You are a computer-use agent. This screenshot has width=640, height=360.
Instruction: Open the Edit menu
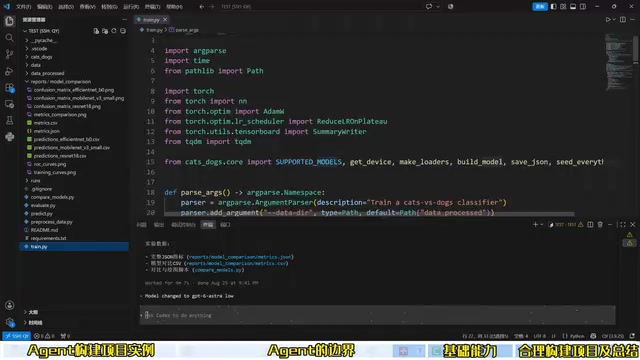click(44, 7)
